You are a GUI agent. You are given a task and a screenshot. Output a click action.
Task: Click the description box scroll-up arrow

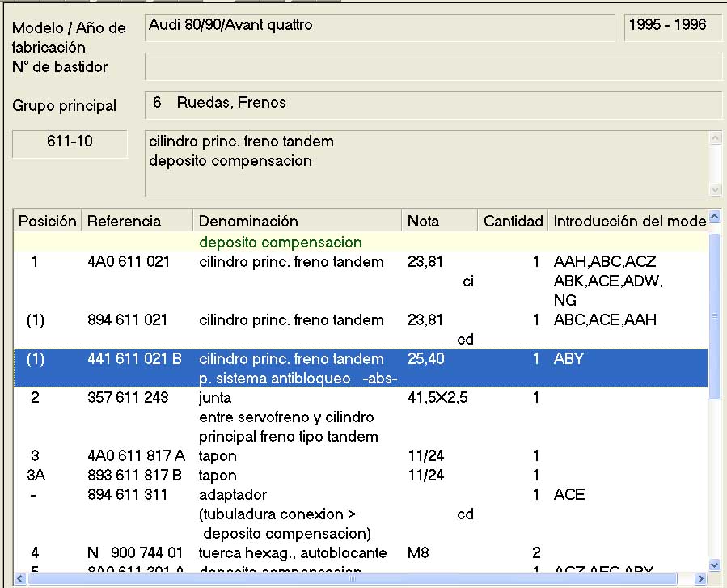pyautogui.click(x=715, y=138)
